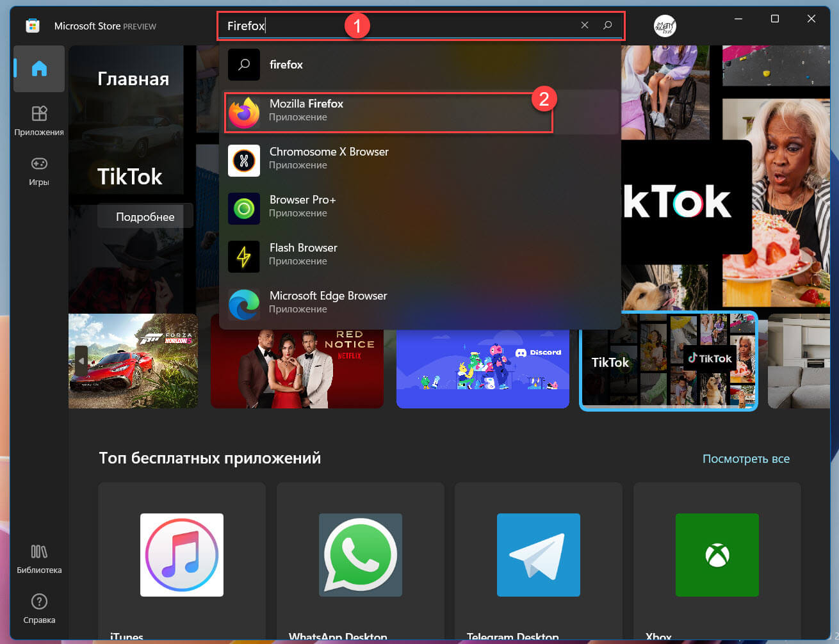Click the Топ бесплатных приложений heading
The height and width of the screenshot is (644, 839).
[x=210, y=458]
